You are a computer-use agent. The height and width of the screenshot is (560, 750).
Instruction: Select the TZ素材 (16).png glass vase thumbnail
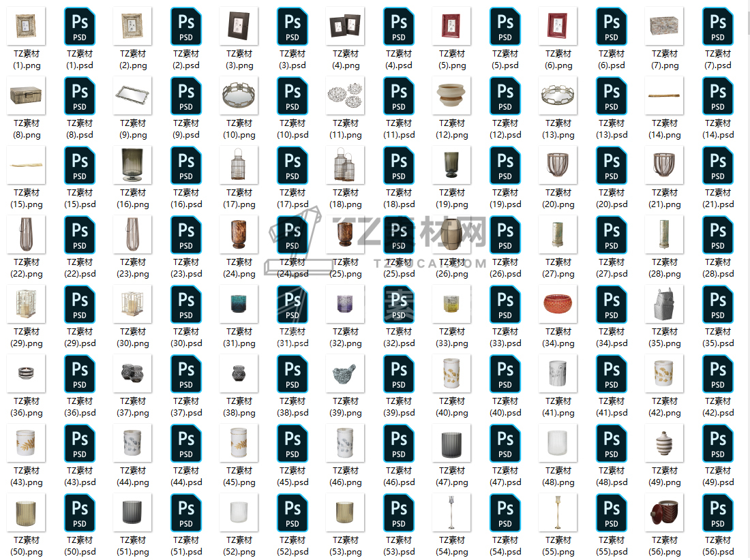pyautogui.click(x=132, y=166)
